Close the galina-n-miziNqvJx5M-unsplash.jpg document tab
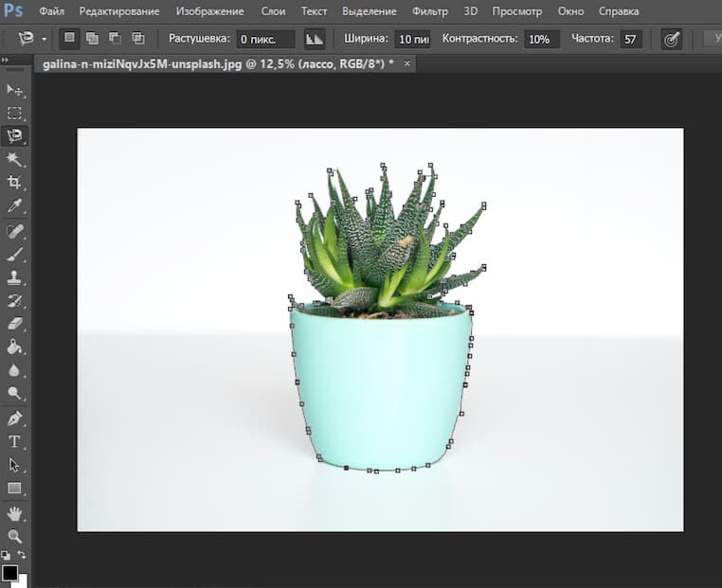This screenshot has height=588, width=722. (x=407, y=63)
